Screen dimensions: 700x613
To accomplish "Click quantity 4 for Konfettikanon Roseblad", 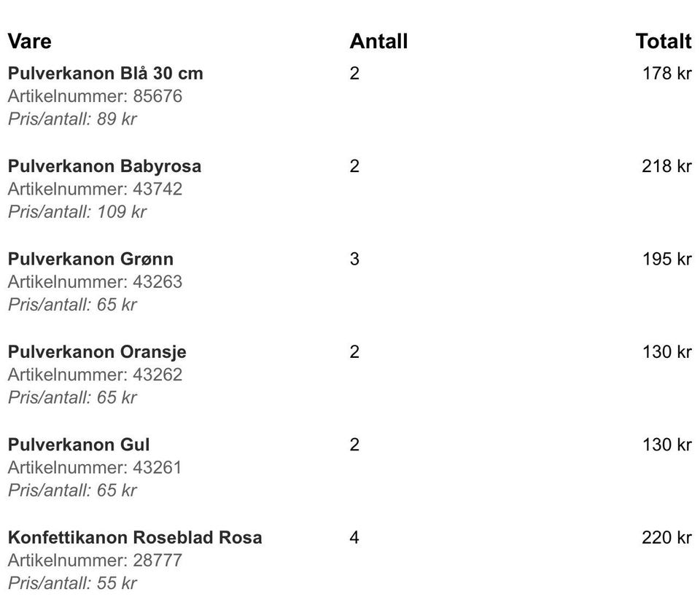I will click(354, 538).
